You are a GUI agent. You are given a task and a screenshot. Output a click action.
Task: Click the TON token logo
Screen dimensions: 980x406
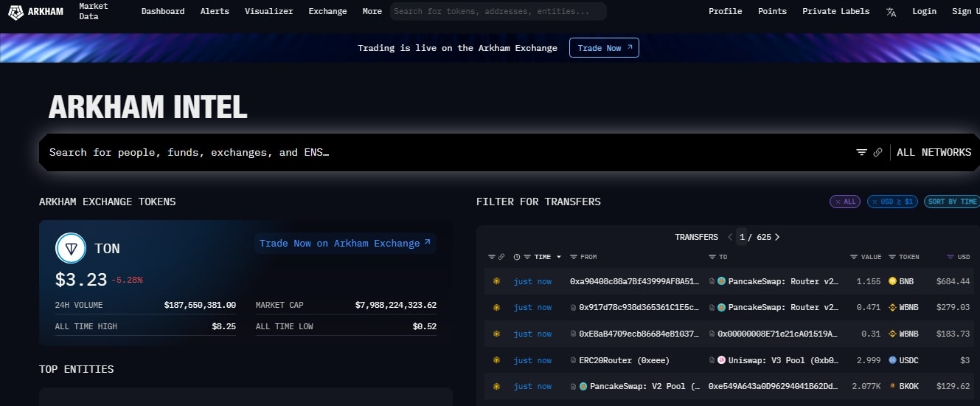(x=71, y=248)
